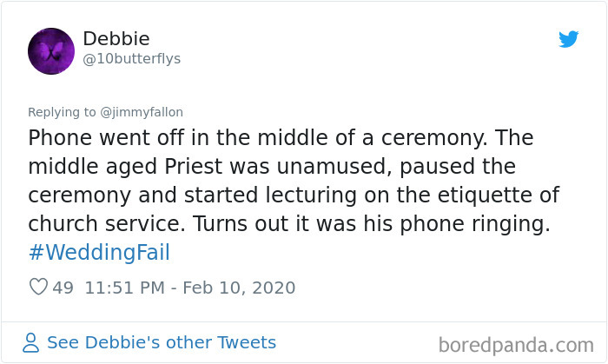Select See Debbie's other Tweets link

(162, 342)
